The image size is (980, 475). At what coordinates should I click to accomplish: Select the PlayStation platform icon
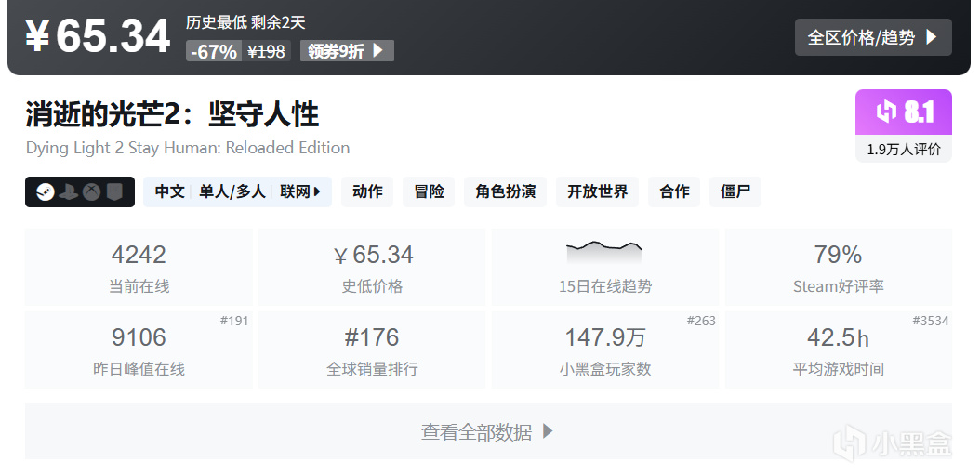point(68,191)
